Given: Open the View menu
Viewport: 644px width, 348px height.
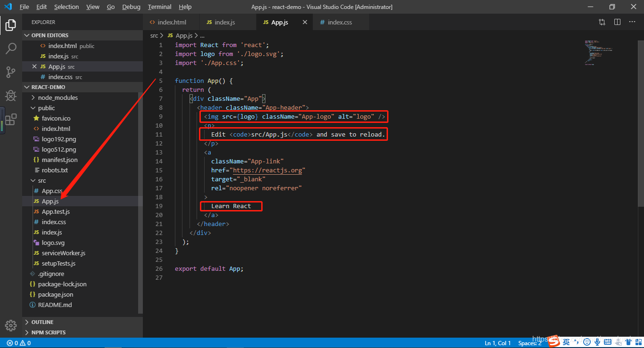Looking at the screenshot, I should coord(93,7).
